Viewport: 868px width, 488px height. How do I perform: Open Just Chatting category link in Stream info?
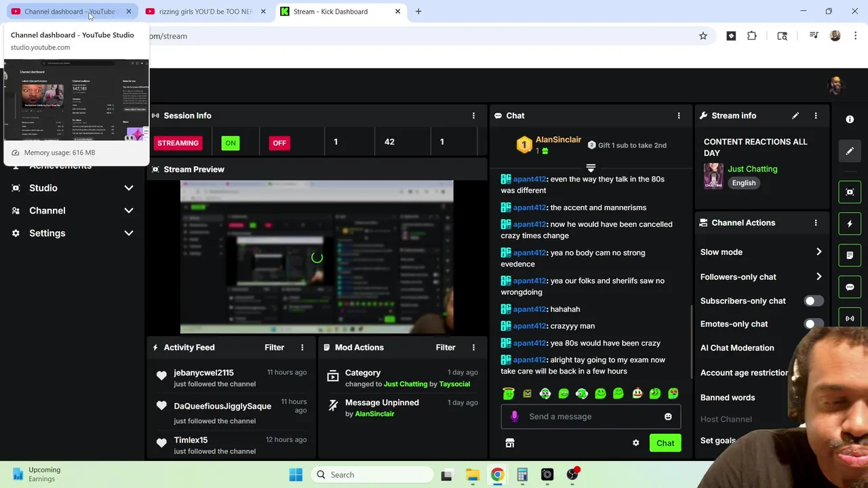pyautogui.click(x=753, y=169)
